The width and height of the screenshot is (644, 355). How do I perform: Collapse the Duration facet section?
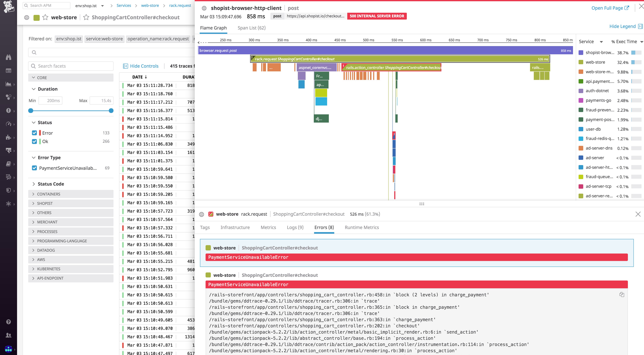[34, 89]
